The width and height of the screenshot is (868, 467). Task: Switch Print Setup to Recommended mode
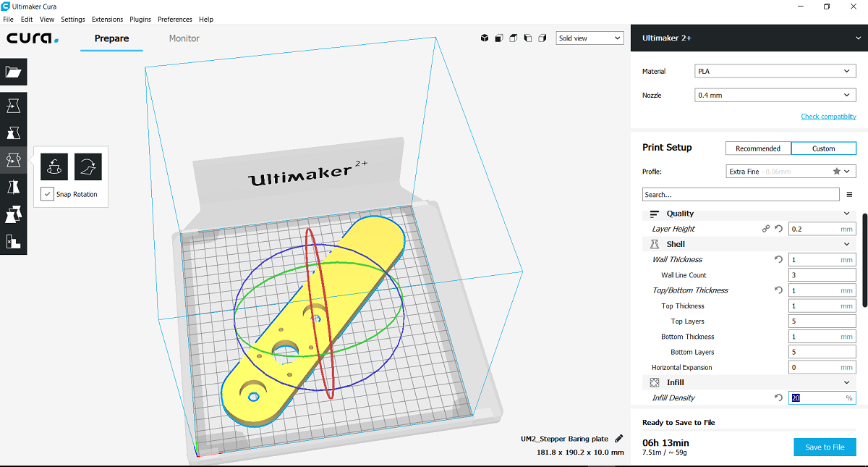[x=758, y=148]
